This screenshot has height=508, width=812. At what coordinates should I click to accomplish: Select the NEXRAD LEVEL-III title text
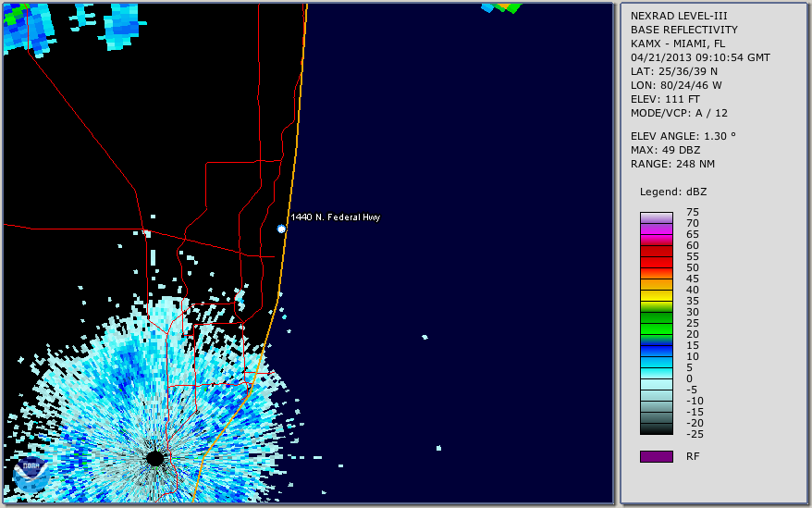(x=679, y=16)
